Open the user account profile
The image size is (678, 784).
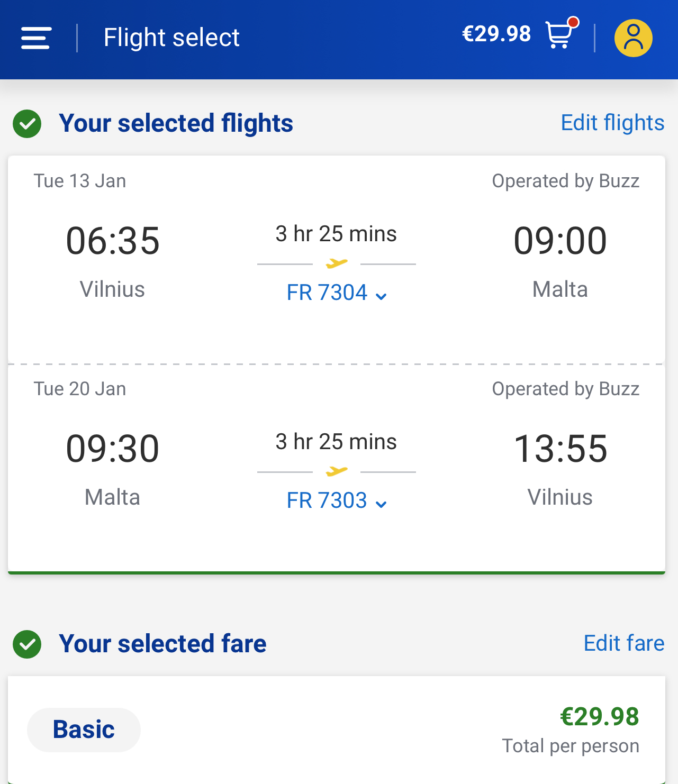click(x=633, y=38)
